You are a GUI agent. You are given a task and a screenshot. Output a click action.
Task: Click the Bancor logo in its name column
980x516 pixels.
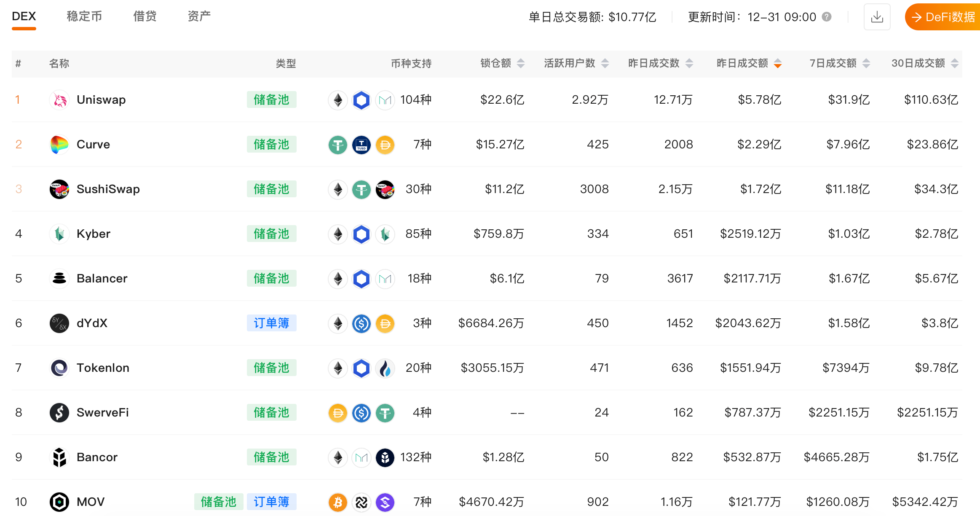59,457
